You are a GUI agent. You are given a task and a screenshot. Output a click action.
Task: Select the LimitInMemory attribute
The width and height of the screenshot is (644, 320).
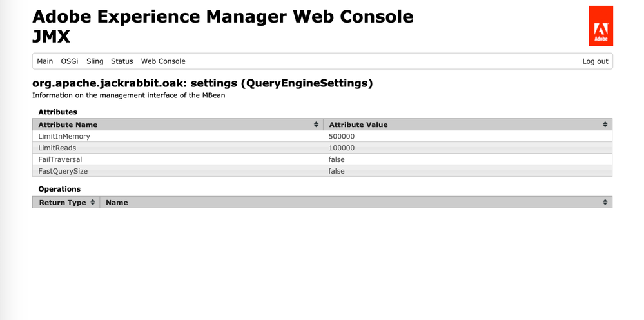tap(64, 137)
